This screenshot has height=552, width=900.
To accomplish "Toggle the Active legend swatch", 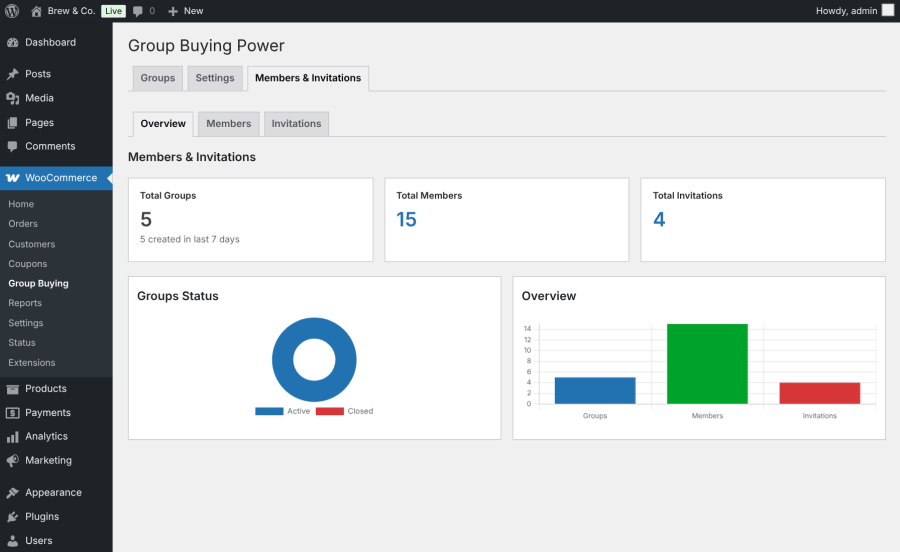I will [269, 411].
